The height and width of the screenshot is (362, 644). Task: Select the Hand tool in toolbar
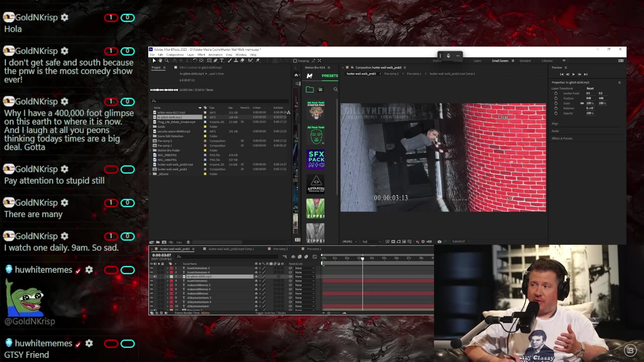click(x=160, y=60)
